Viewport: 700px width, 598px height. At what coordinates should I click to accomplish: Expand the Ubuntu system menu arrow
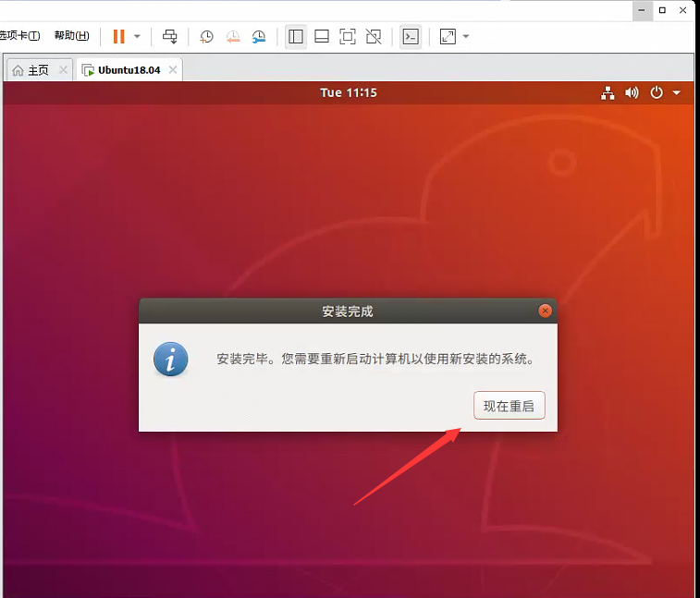coord(676,92)
